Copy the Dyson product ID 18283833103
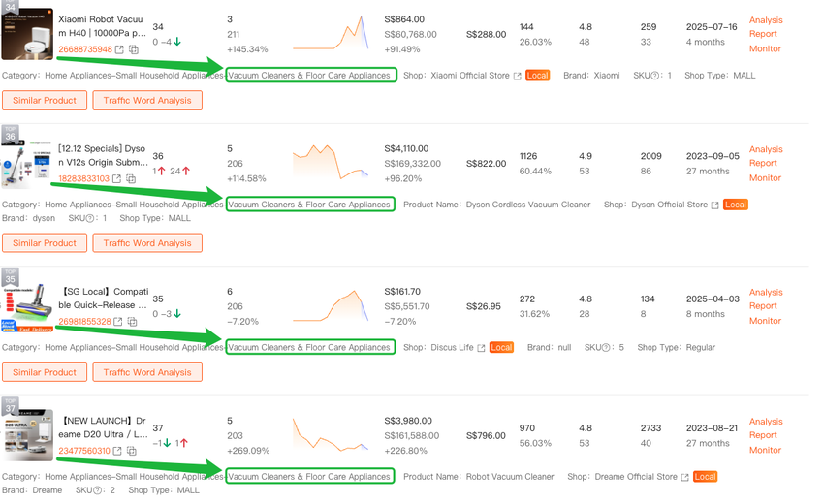The height and width of the screenshot is (504, 824). [x=132, y=178]
